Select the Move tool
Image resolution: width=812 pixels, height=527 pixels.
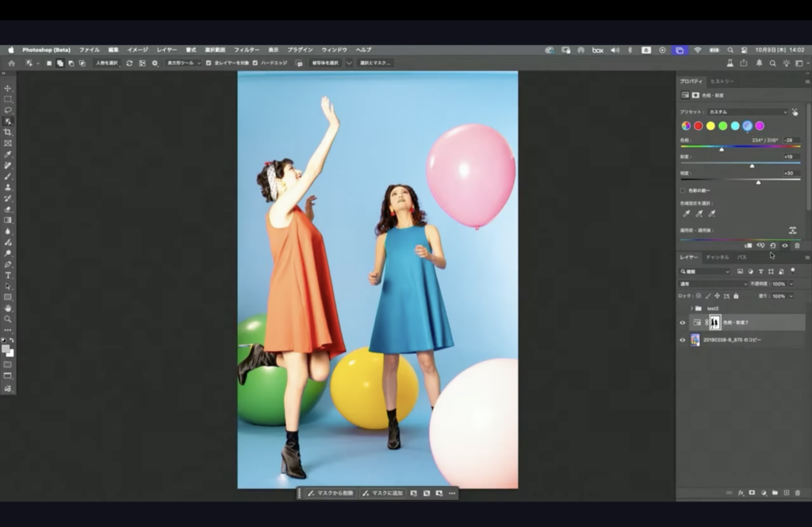pyautogui.click(x=8, y=88)
